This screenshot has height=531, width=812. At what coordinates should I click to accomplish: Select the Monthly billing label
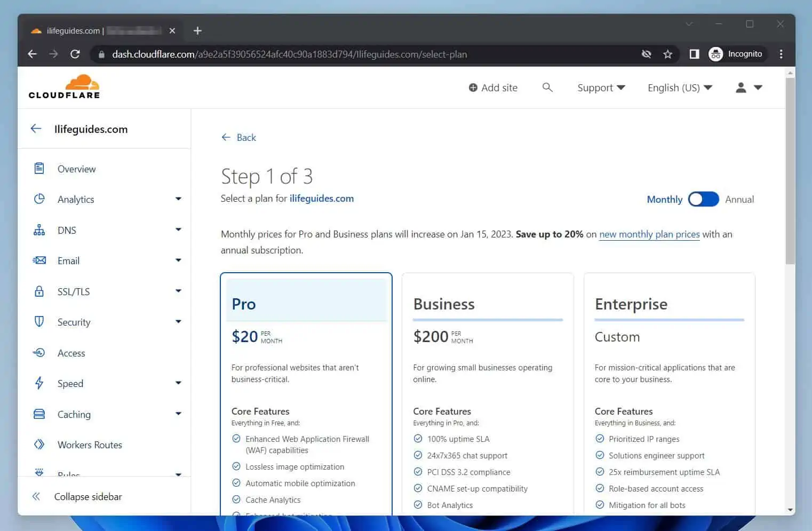[664, 199]
